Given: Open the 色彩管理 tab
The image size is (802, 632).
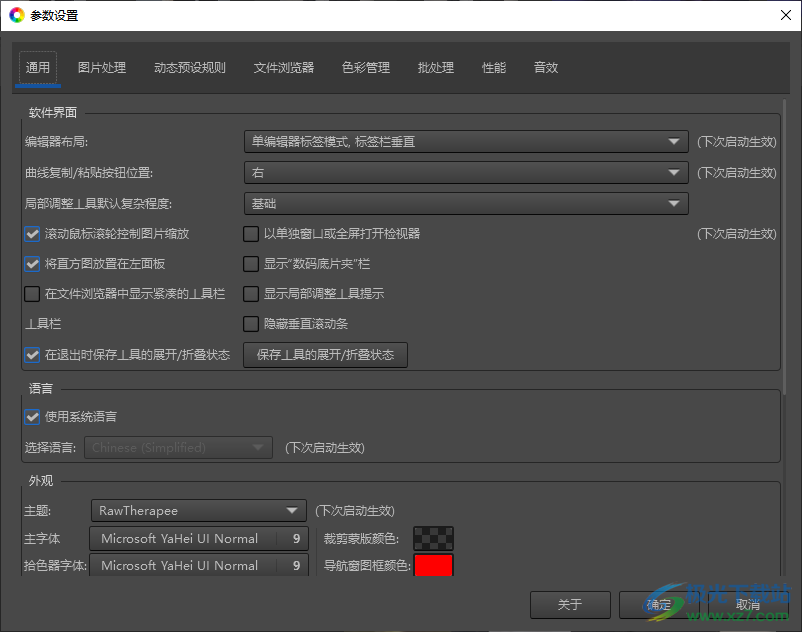Looking at the screenshot, I should (366, 67).
